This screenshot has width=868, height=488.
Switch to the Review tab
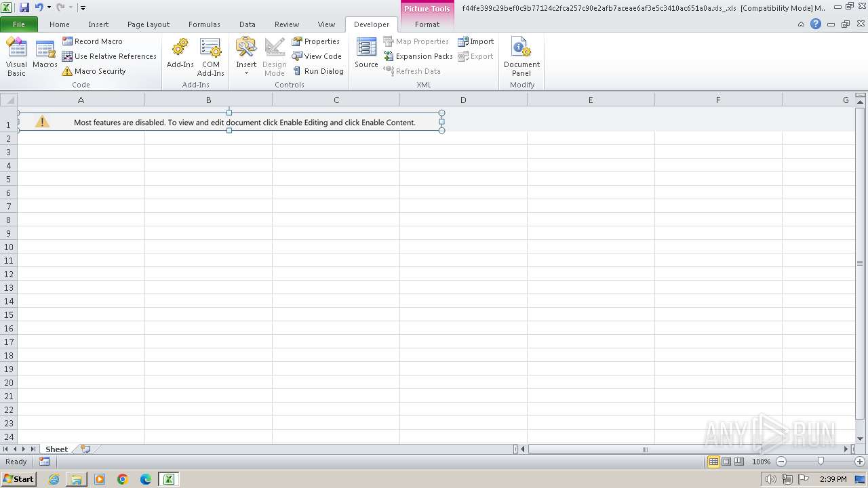tap(287, 24)
